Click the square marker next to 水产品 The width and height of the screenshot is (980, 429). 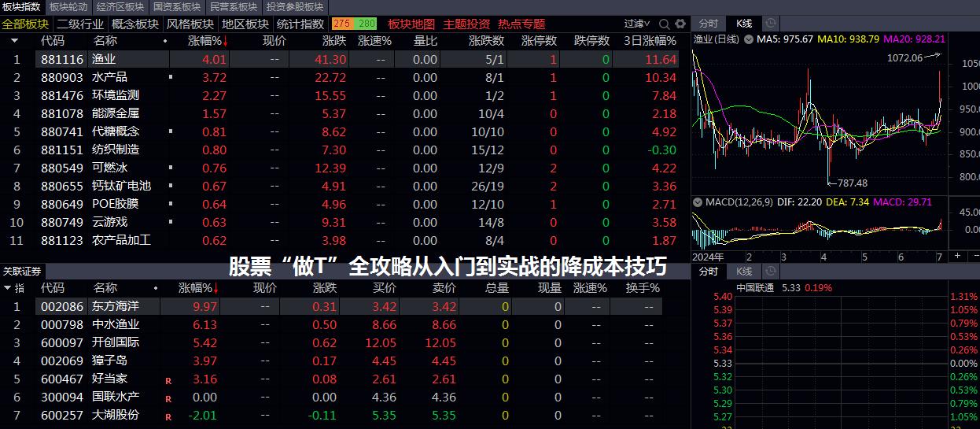pos(170,77)
